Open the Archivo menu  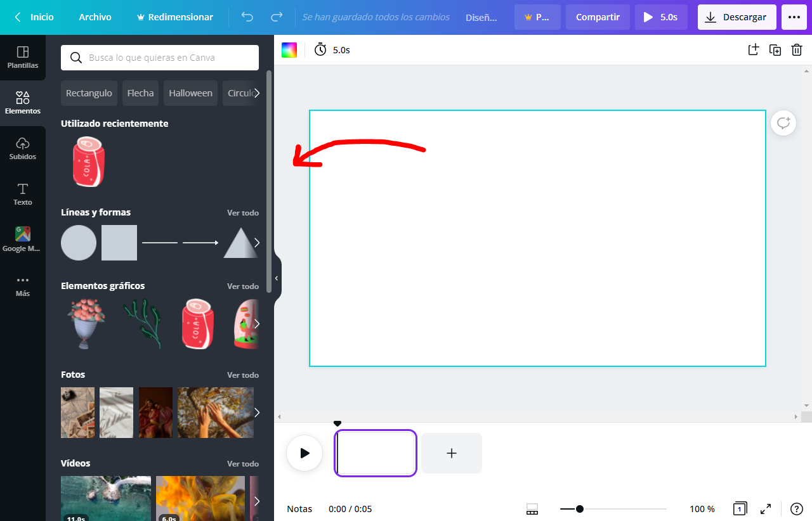click(x=95, y=17)
